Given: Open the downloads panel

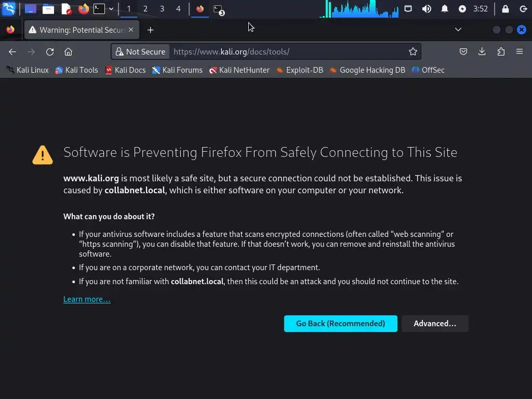Looking at the screenshot, I should point(482,51).
